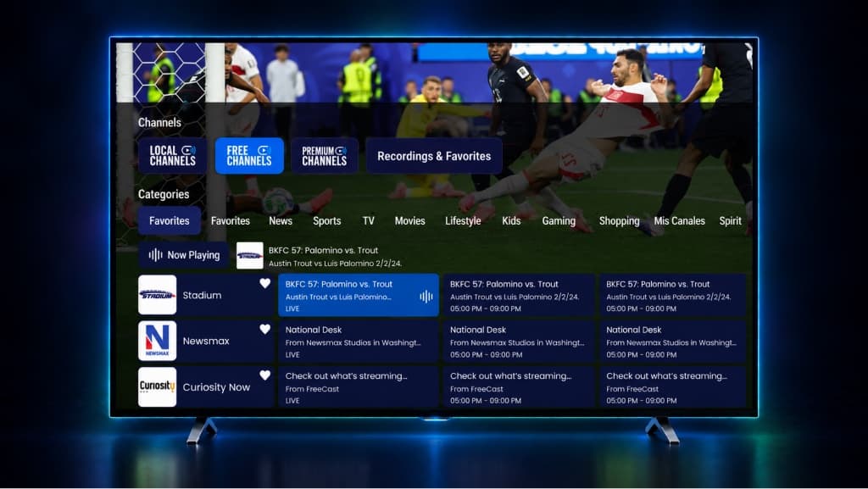Select the rightmost National Desk program cell
The image size is (868, 489).
coord(672,342)
